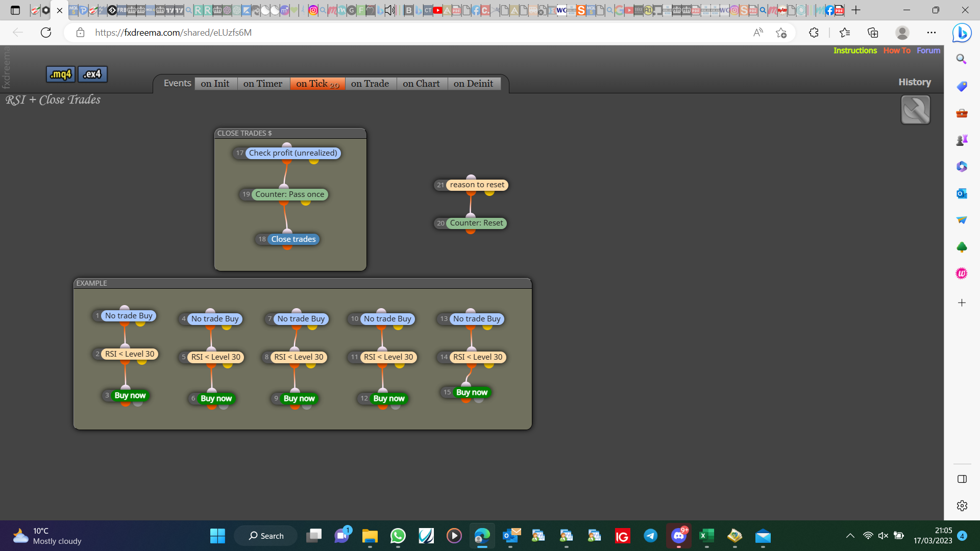Select the Close trades block

pos(293,239)
